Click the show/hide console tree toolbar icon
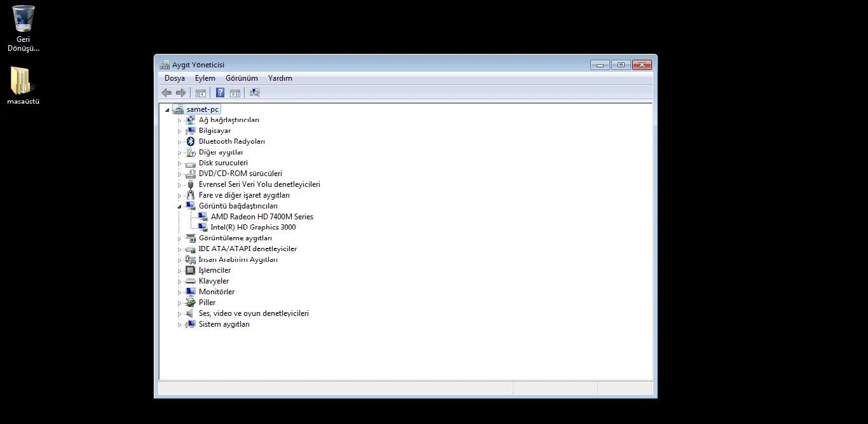868x424 pixels. pyautogui.click(x=201, y=93)
